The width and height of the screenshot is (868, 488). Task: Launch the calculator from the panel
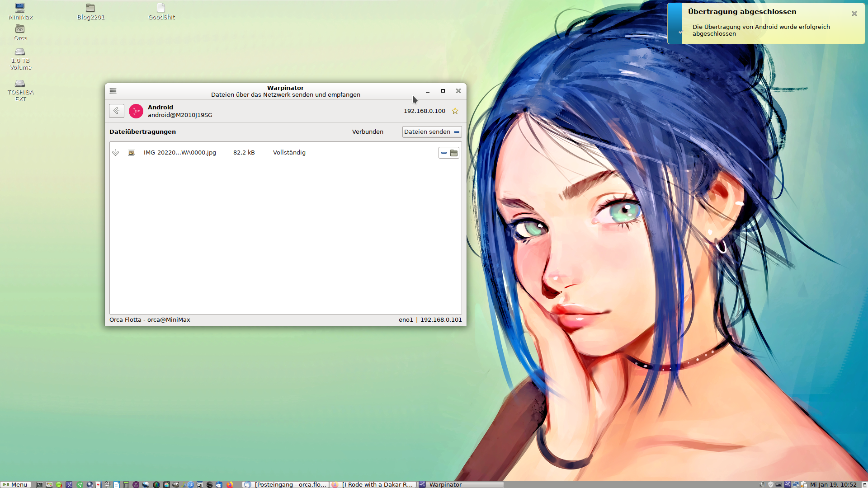coord(126,484)
